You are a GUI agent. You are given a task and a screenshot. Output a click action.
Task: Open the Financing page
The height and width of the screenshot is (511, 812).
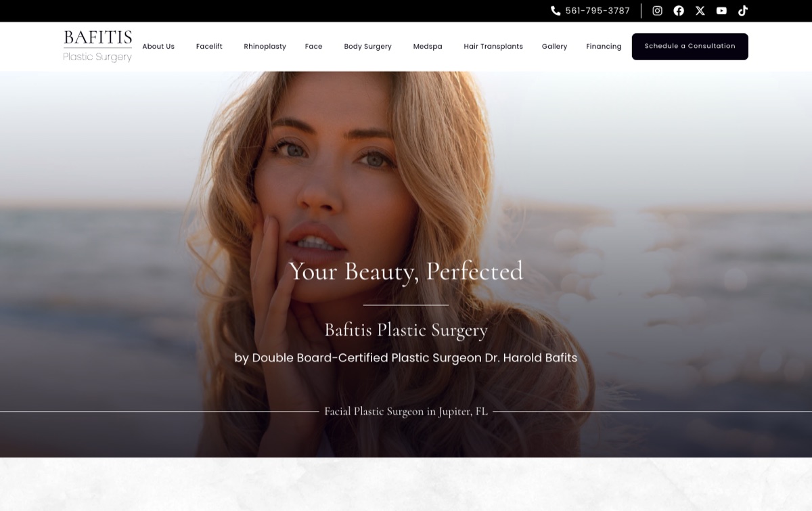604,47
